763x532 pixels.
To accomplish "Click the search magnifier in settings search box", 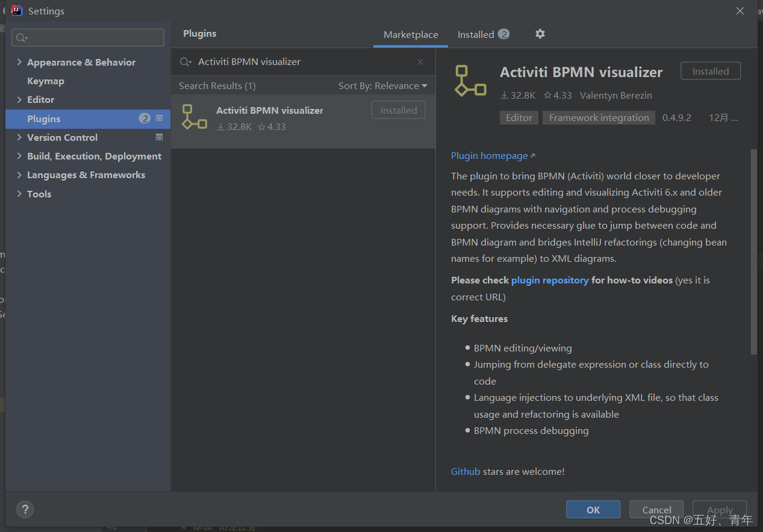I will (x=22, y=38).
